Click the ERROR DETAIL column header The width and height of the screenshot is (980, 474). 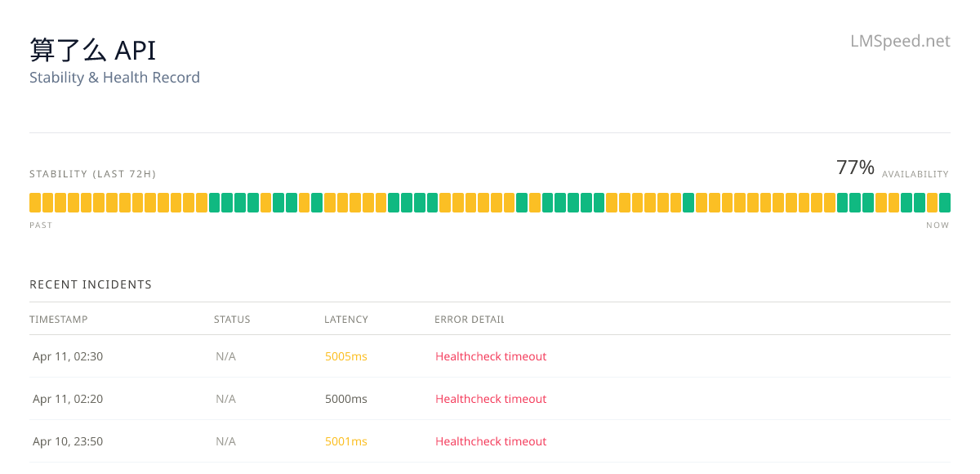[x=470, y=320]
